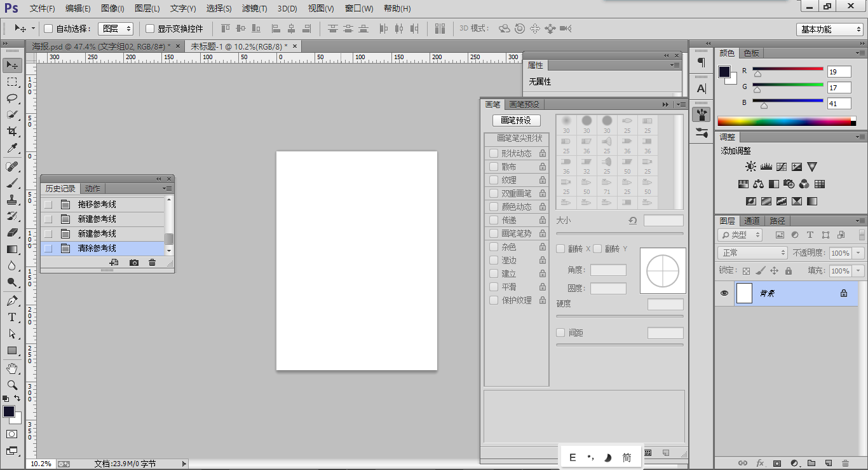Viewport: 868px width, 470px height.
Task: Select the Hand tool
Action: (12, 369)
